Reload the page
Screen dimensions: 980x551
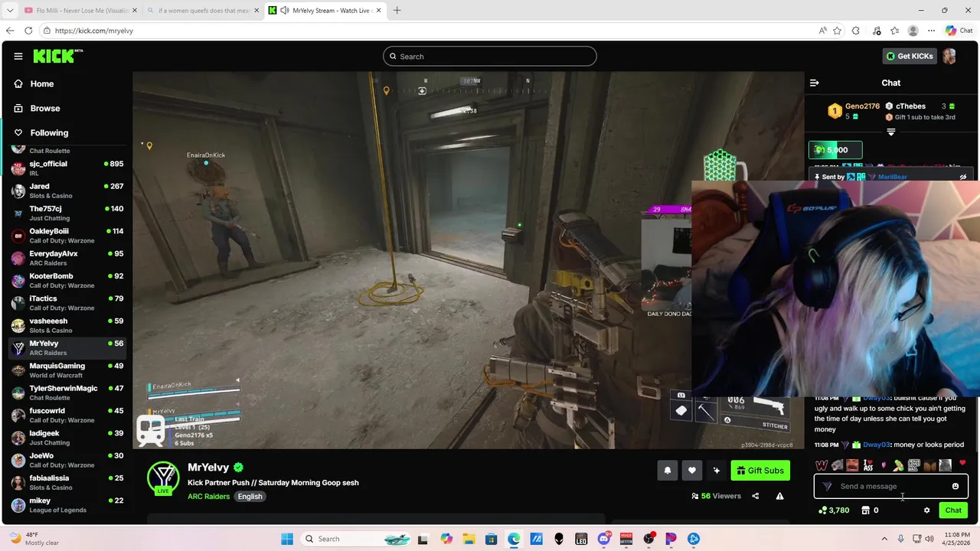click(x=28, y=31)
